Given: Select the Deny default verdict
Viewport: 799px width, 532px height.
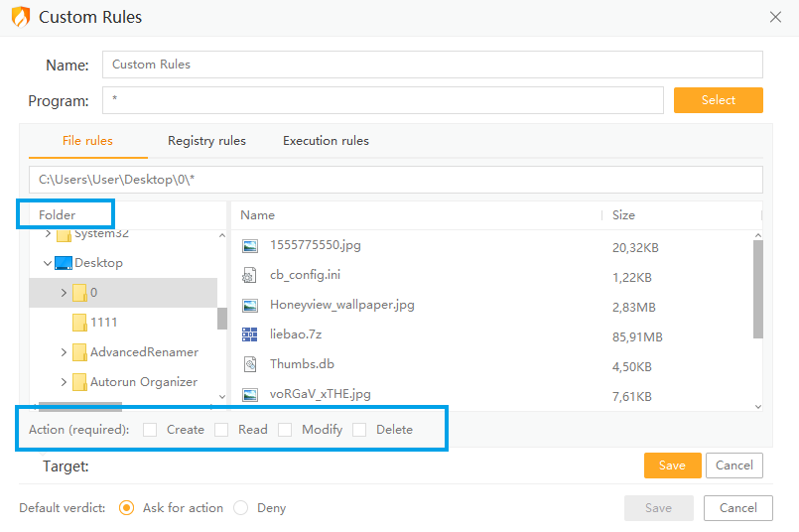Looking at the screenshot, I should pyautogui.click(x=241, y=508).
